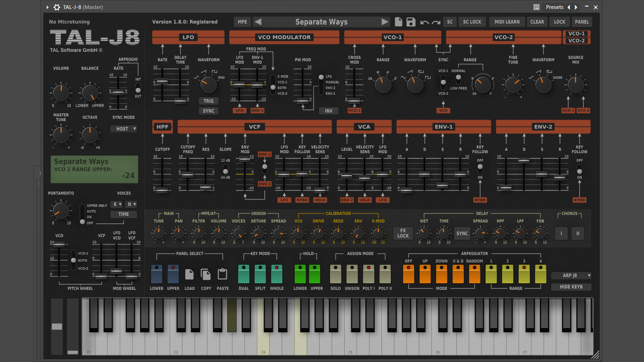Image resolution: width=644 pixels, height=362 pixels.
Task: Open the ARP J8 dropdown
Action: coord(571,276)
